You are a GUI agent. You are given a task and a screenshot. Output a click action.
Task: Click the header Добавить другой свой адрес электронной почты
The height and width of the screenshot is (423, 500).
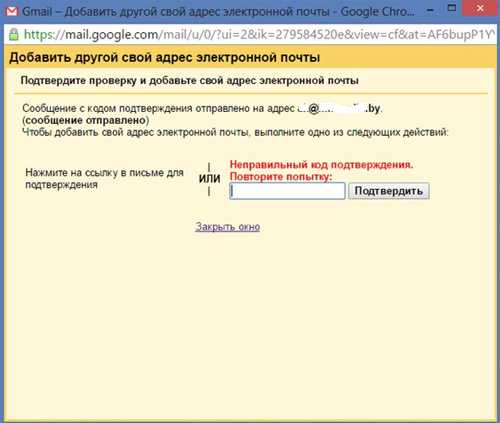point(165,57)
